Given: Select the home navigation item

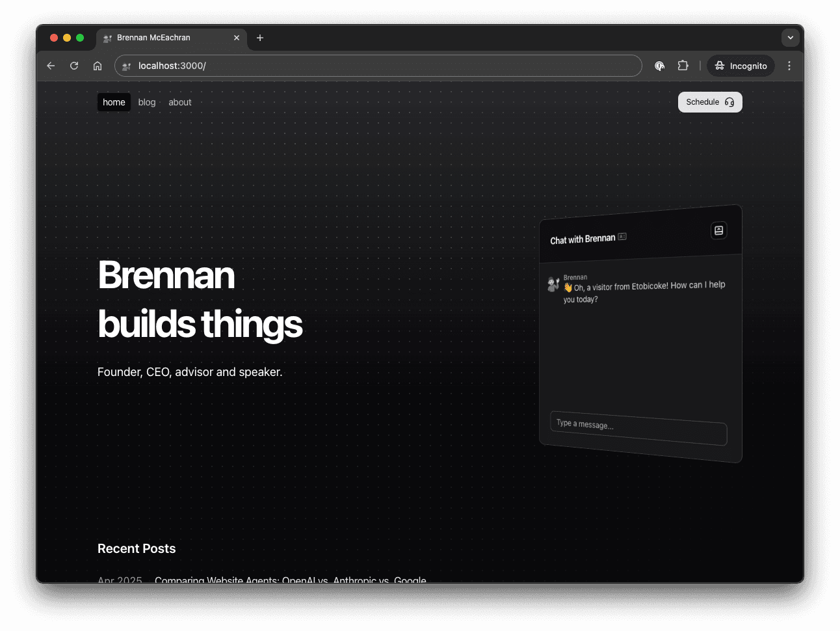Looking at the screenshot, I should [x=114, y=102].
